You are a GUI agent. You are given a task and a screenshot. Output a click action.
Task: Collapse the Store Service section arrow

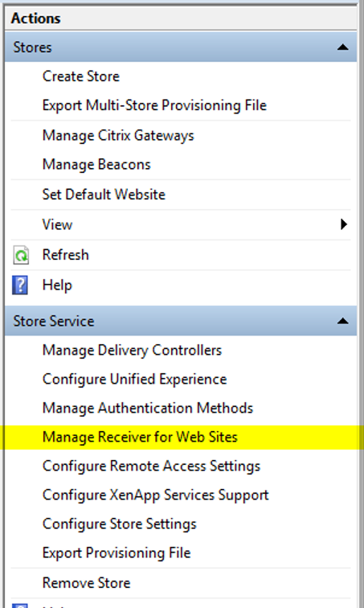click(x=342, y=321)
